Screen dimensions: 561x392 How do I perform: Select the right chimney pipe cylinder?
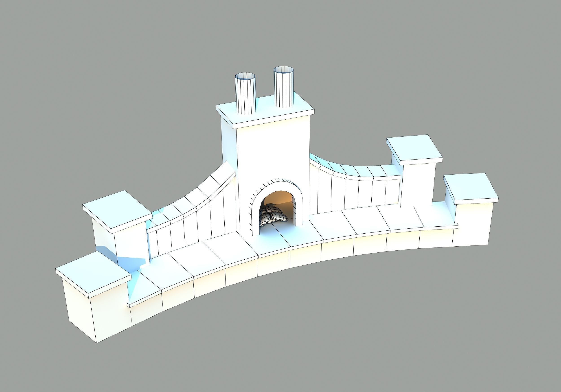[x=284, y=87]
